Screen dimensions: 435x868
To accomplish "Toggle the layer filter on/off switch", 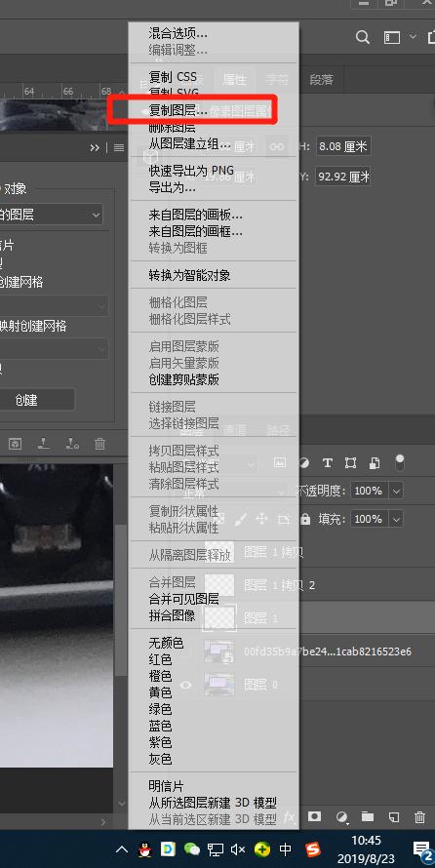I will [400, 463].
